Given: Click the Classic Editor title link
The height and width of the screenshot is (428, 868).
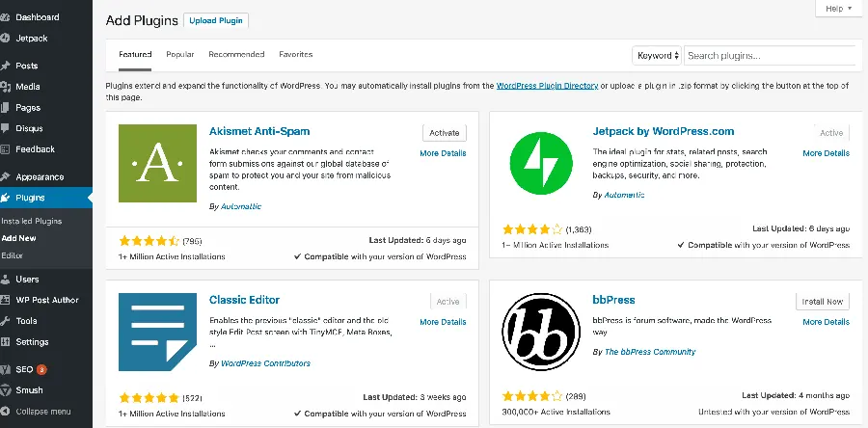Looking at the screenshot, I should coord(244,300).
